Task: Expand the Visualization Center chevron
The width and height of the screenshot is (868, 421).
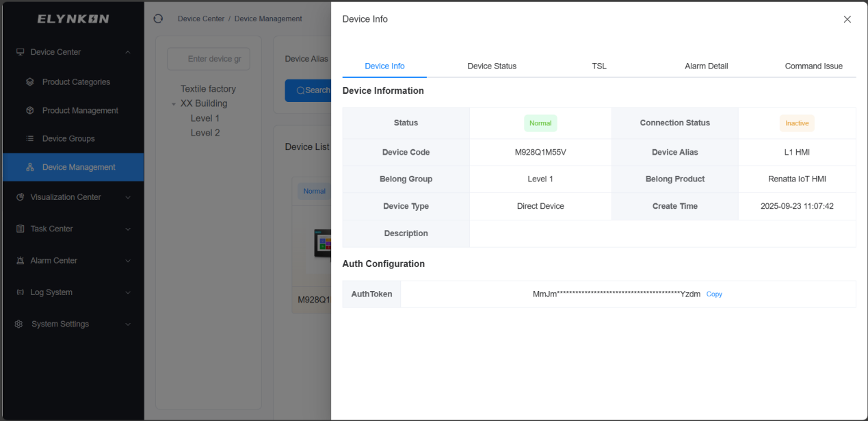Action: [128, 197]
